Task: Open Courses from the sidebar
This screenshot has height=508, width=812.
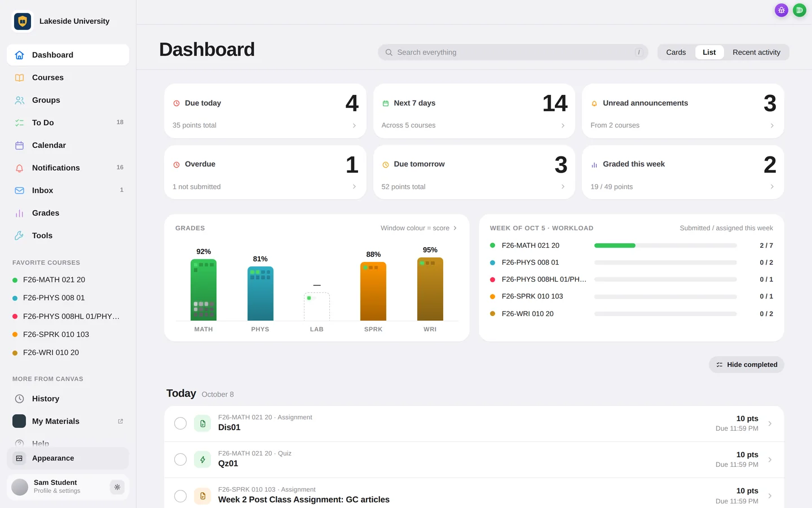Action: coord(68,77)
